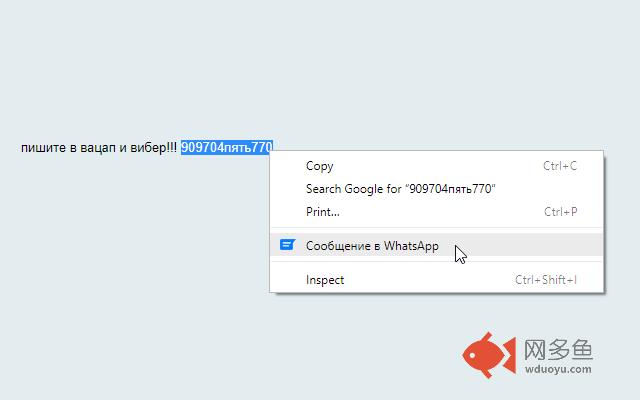The height and width of the screenshot is (400, 640).
Task: Click the text "пишите в вацап и вибер!!!"
Action: [x=99, y=147]
